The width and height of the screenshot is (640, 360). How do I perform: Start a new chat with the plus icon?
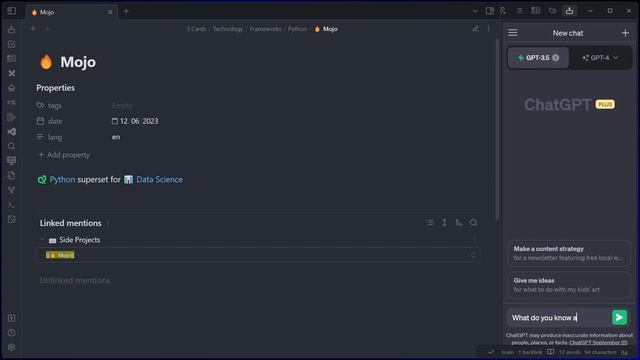coord(625,33)
